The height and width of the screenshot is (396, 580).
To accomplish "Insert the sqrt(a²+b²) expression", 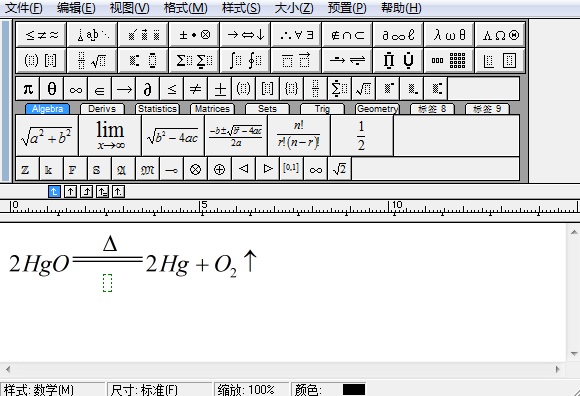I will (47, 135).
